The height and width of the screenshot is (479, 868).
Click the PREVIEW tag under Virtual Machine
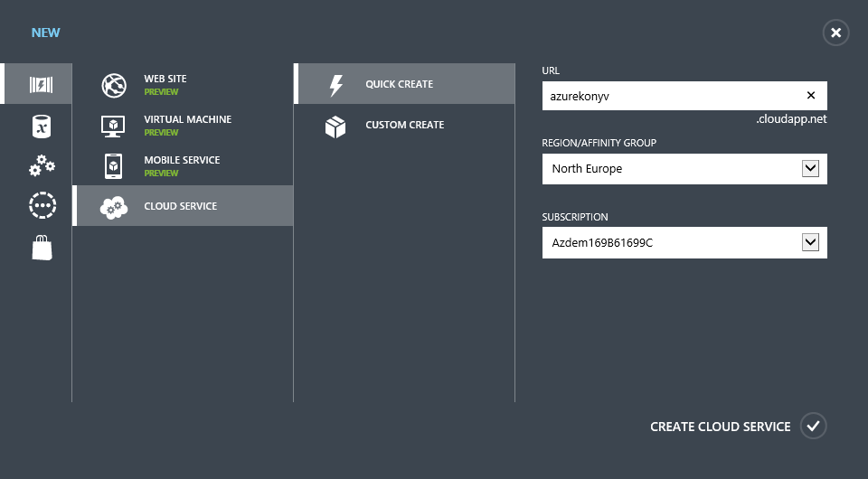coord(161,133)
